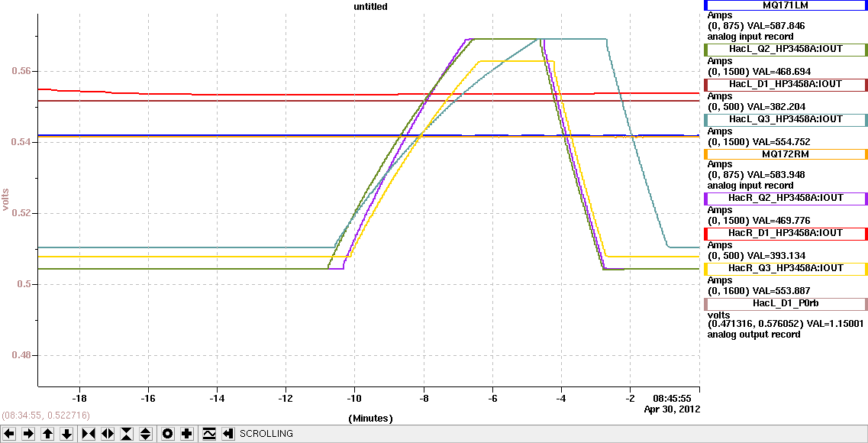Image resolution: width=868 pixels, height=443 pixels.
Task: Click the value VAL=554.752
Action: [x=780, y=142]
